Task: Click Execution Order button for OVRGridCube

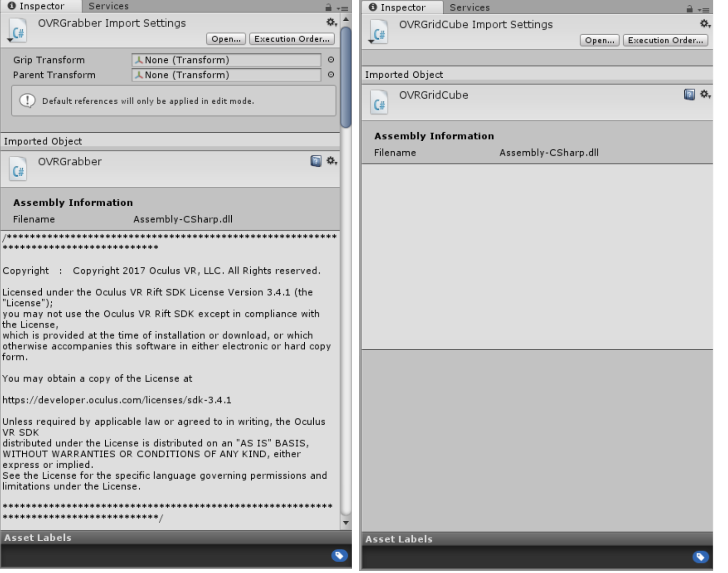Action: pyautogui.click(x=665, y=40)
